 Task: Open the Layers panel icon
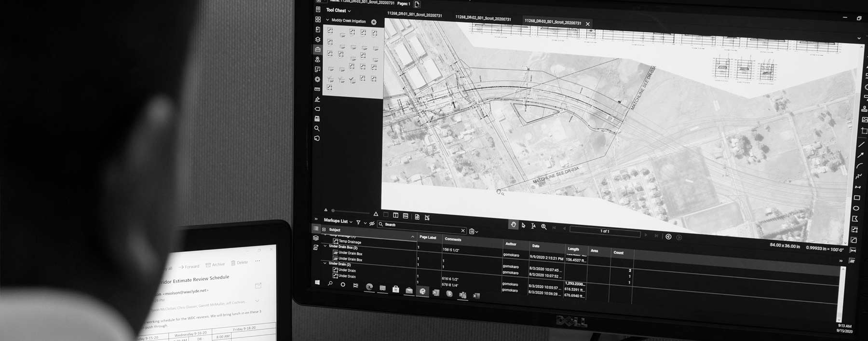(x=318, y=40)
